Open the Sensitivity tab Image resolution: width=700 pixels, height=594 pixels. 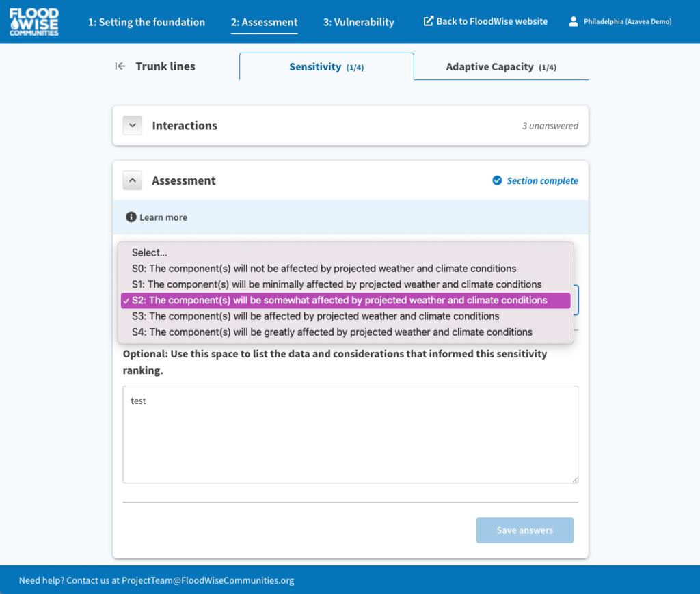[326, 67]
